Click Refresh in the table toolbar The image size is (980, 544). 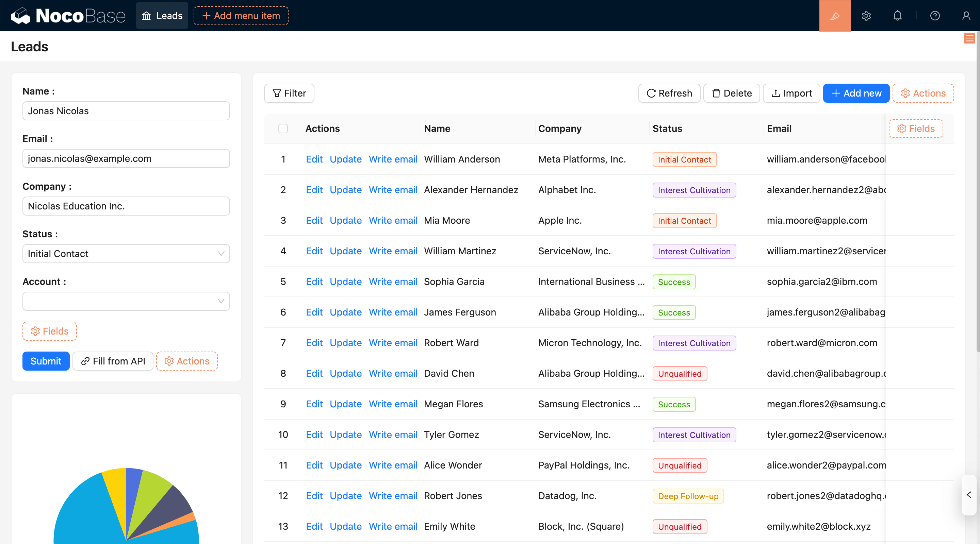[669, 93]
